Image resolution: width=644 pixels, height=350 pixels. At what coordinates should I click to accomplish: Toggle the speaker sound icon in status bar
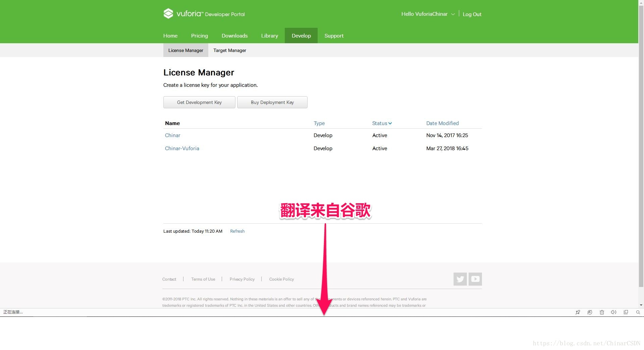pyautogui.click(x=613, y=312)
